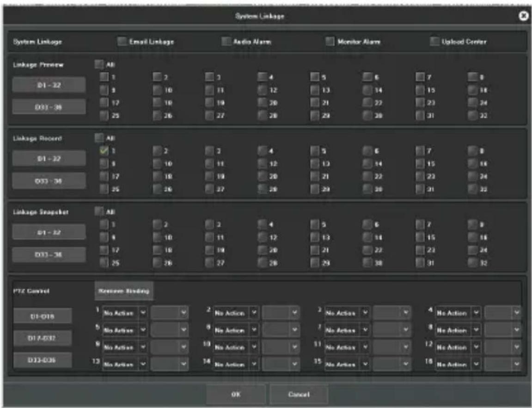Open PTZ channel 1 action dropdown
Screen dimensions: 532x408
[124, 313]
